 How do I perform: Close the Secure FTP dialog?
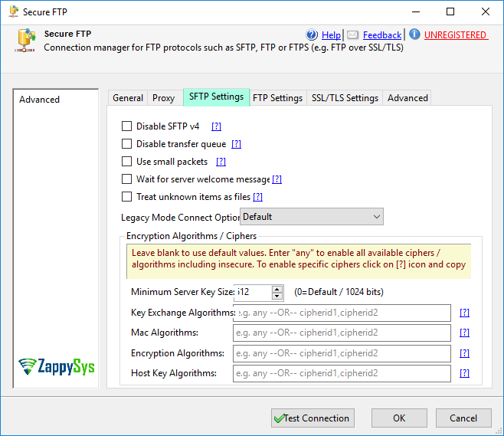[x=486, y=12]
